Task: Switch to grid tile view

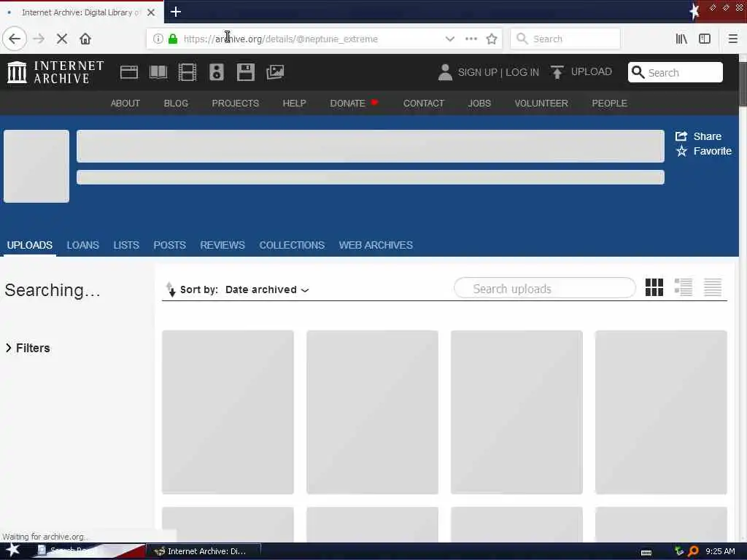Action: pyautogui.click(x=654, y=287)
